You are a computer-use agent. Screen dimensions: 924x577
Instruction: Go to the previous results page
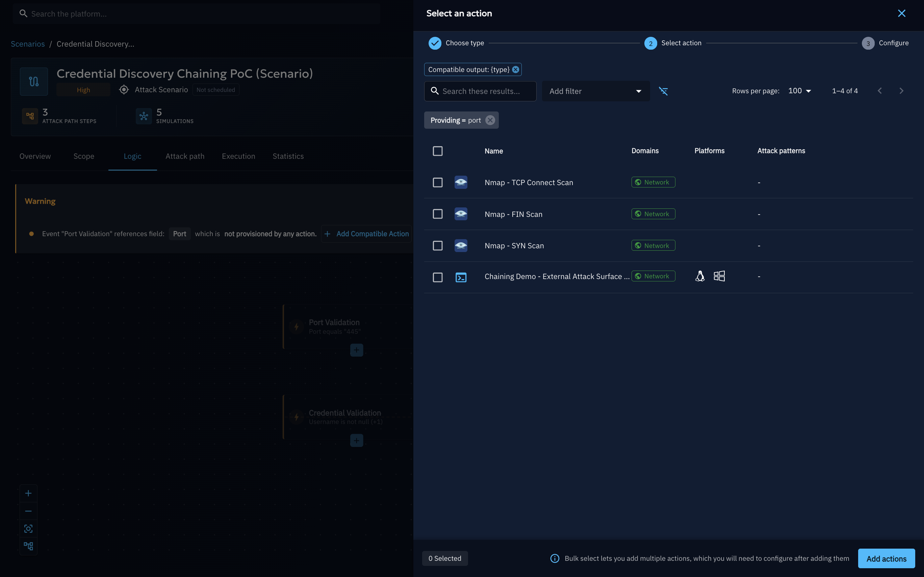coord(880,91)
